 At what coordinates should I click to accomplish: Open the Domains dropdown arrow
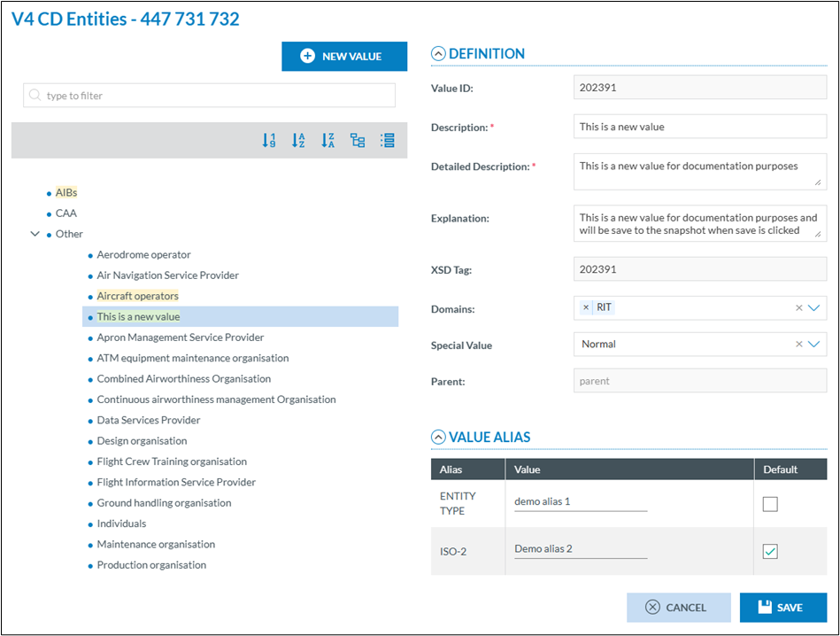(x=814, y=308)
